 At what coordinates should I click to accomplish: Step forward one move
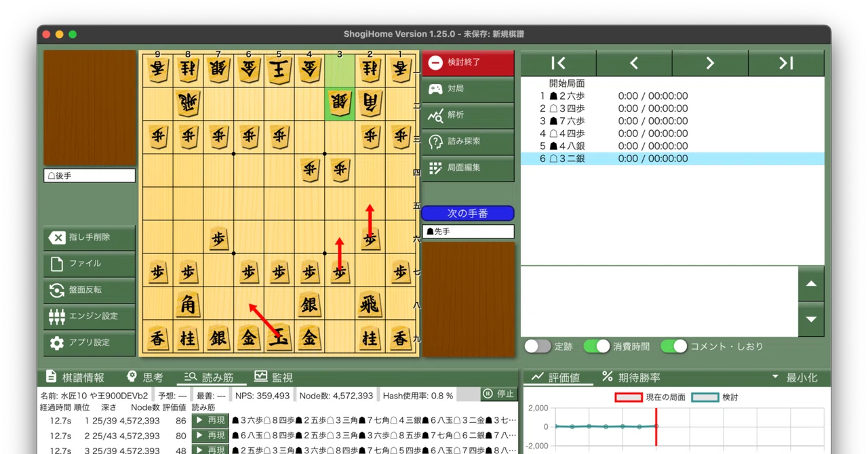(710, 63)
